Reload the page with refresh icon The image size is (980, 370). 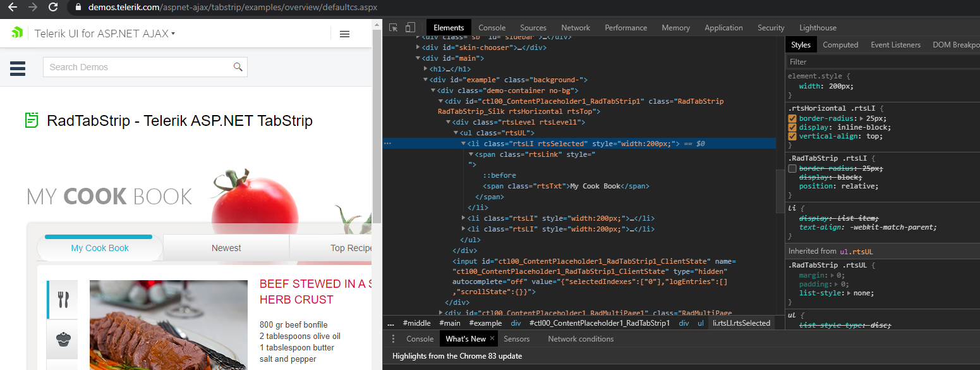click(x=53, y=8)
